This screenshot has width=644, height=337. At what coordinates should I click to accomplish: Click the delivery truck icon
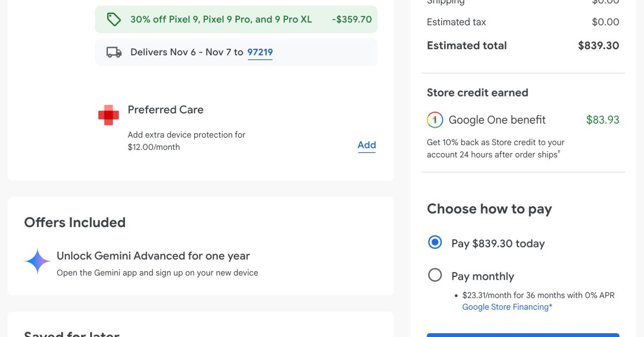click(114, 52)
